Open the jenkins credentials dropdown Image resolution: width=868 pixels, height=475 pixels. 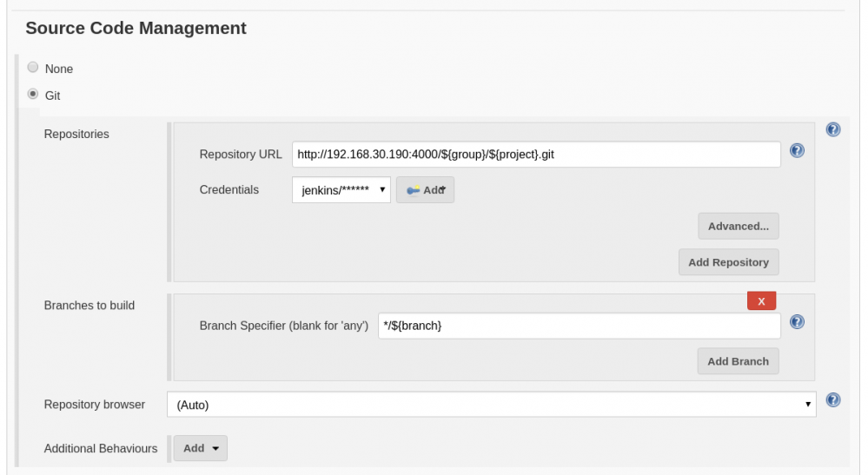pos(341,190)
